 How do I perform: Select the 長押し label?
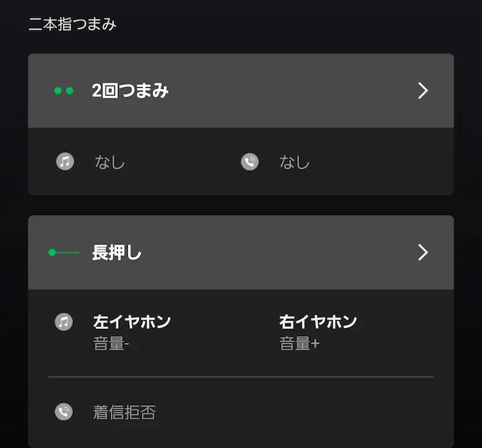(116, 252)
